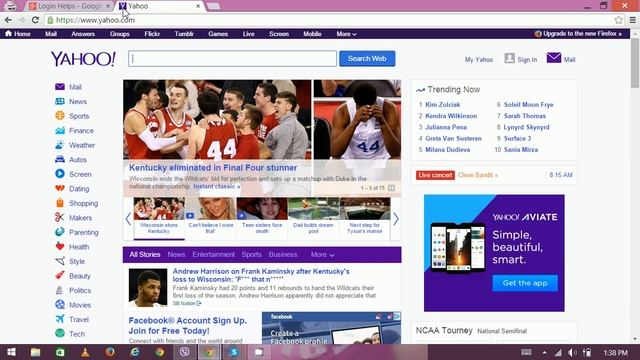Show next carousel stories with right chevron
The height and width of the screenshot is (360, 640).
click(396, 219)
